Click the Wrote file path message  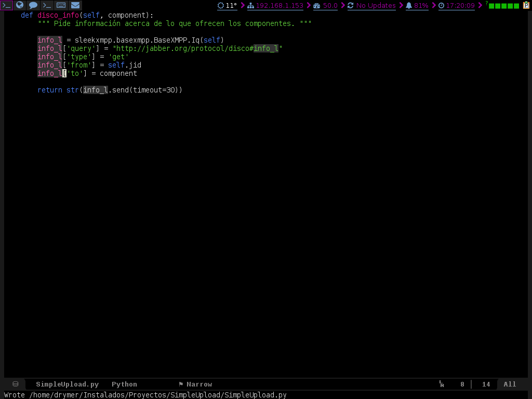[x=145, y=395]
